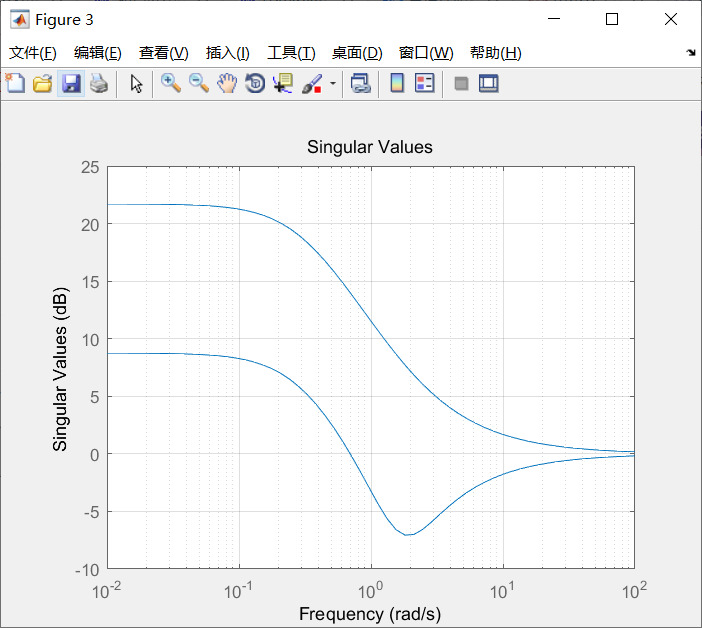This screenshot has height=628, width=702.
Task: Activate the Zoom Out tool
Action: tap(199, 84)
